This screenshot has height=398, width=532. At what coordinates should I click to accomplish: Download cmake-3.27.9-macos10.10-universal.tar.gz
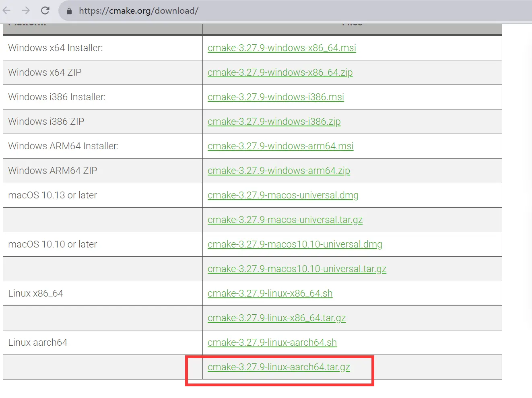(297, 269)
